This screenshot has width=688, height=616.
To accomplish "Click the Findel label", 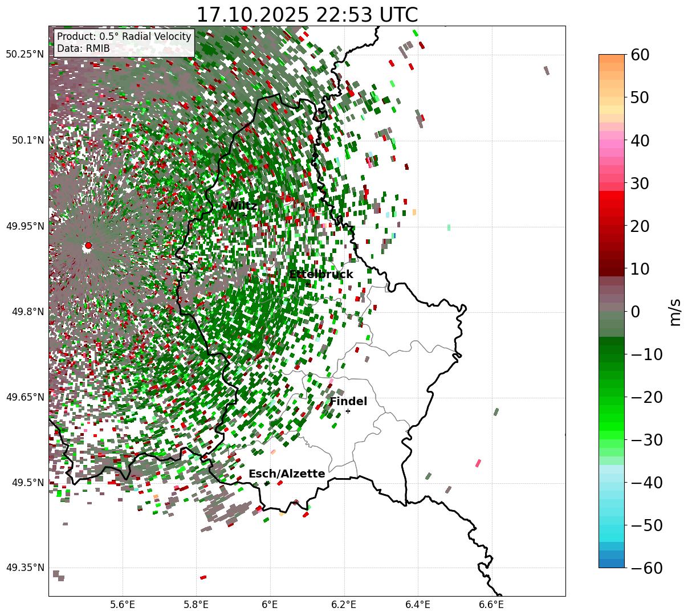I will click(348, 402).
